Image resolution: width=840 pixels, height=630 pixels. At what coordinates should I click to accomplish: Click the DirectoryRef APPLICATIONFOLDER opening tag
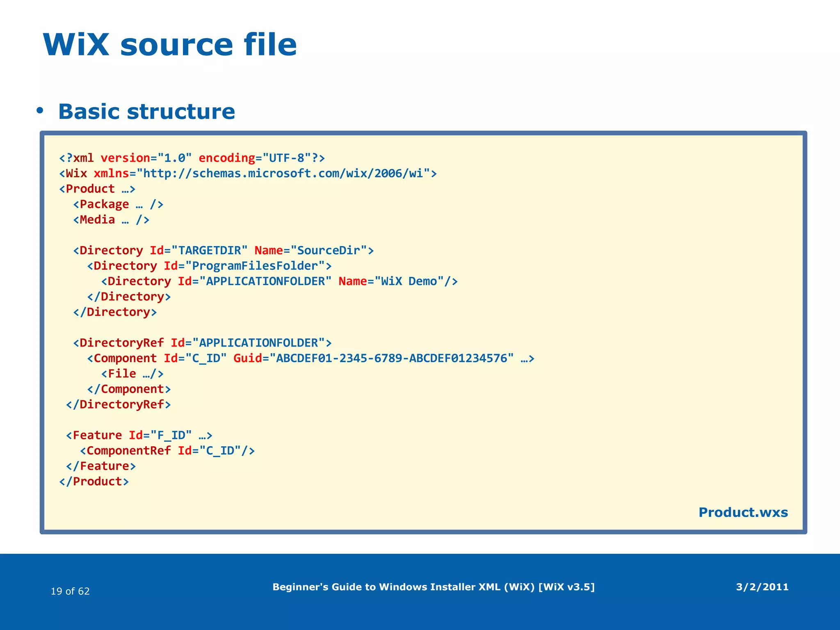(202, 343)
